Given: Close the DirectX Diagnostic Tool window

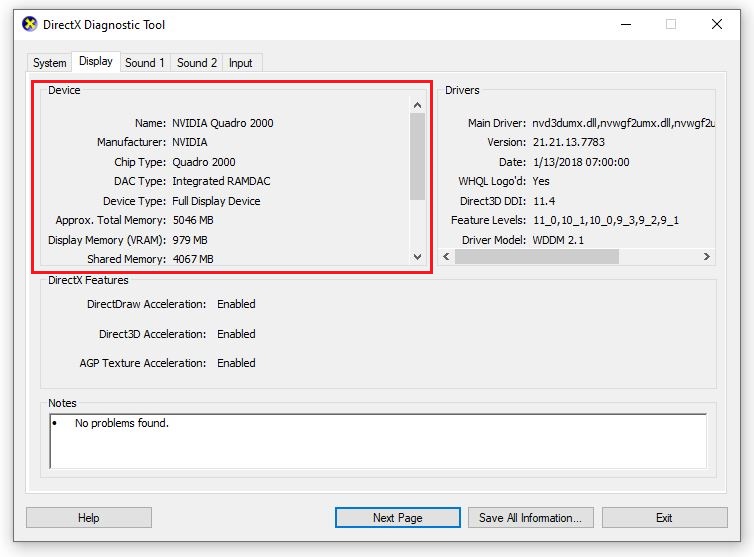Looking at the screenshot, I should pyautogui.click(x=717, y=24).
